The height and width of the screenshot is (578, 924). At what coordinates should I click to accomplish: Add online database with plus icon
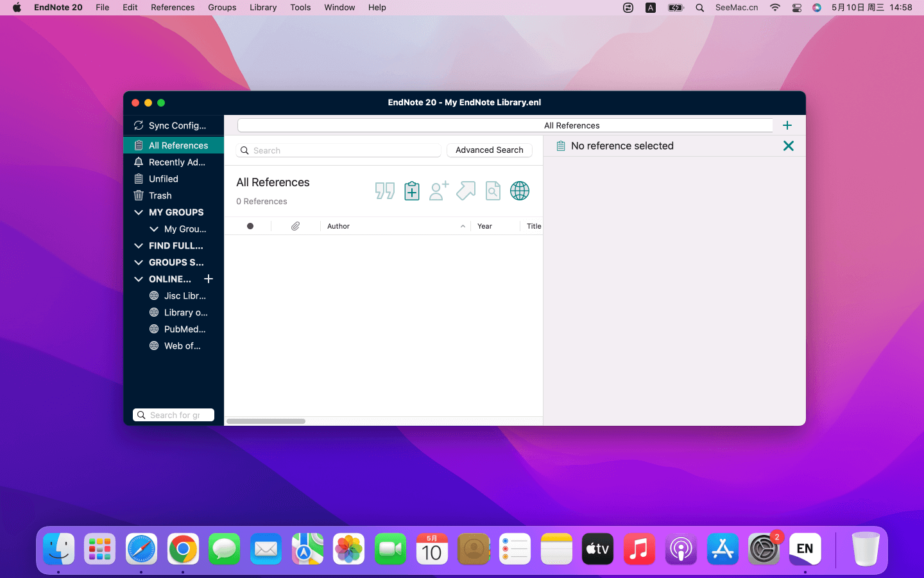click(209, 279)
